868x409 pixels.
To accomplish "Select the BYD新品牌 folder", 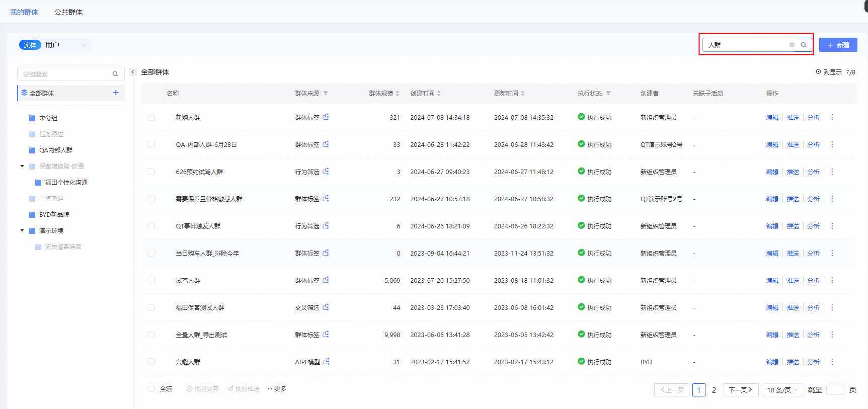I will point(54,215).
